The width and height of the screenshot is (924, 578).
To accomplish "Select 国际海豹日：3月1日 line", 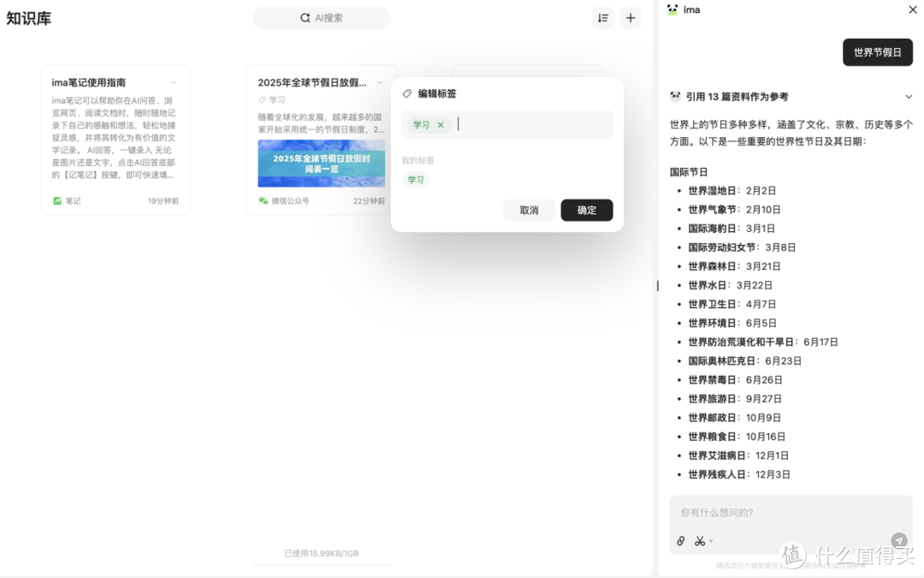I will (x=731, y=229).
